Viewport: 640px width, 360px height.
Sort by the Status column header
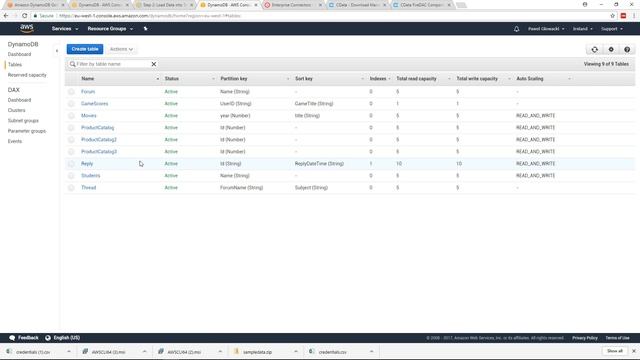pos(172,78)
